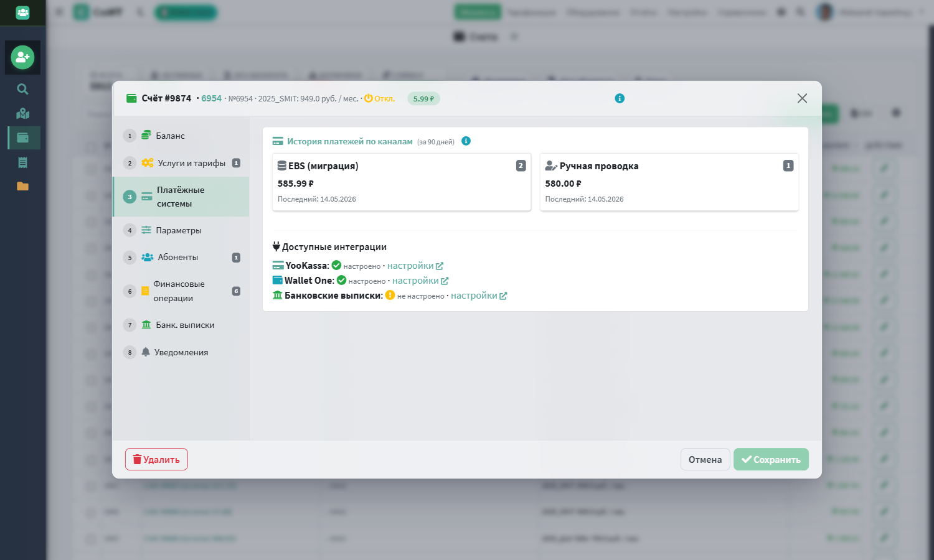
Task: Click the yellow warning icon for Банковские выписки
Action: 390,295
